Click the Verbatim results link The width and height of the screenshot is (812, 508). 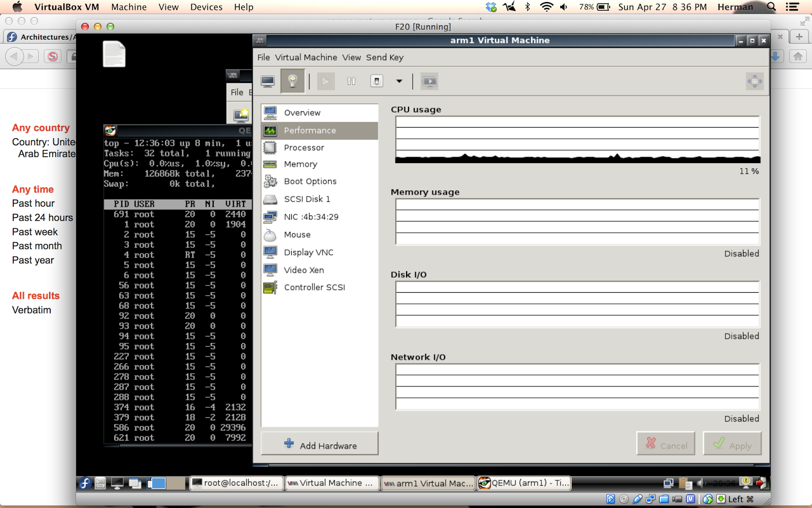click(31, 310)
